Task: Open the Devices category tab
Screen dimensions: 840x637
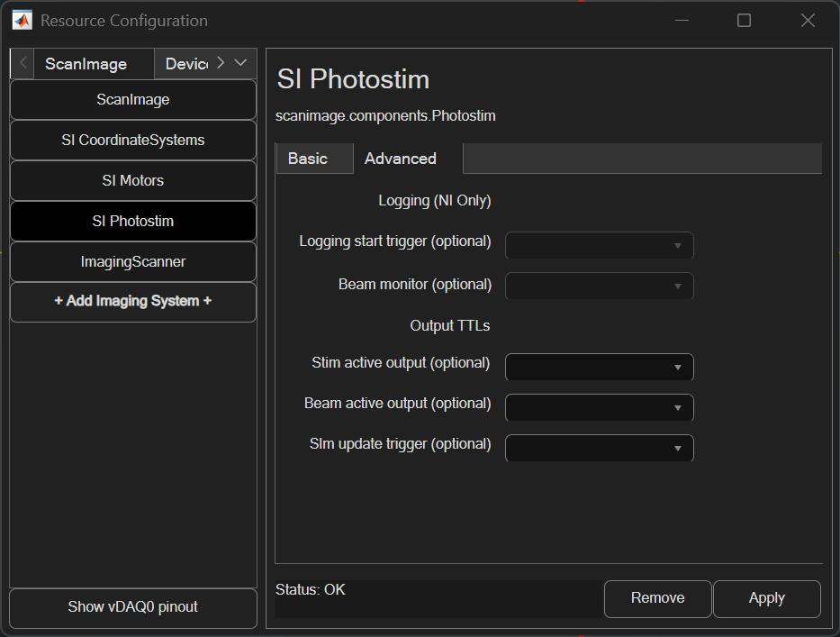Action: tap(186, 64)
